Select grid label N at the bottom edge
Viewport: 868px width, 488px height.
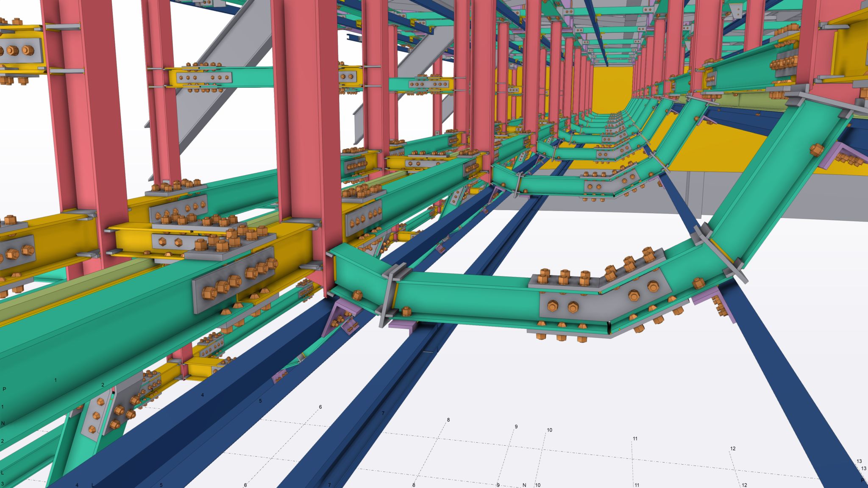pyautogui.click(x=524, y=485)
